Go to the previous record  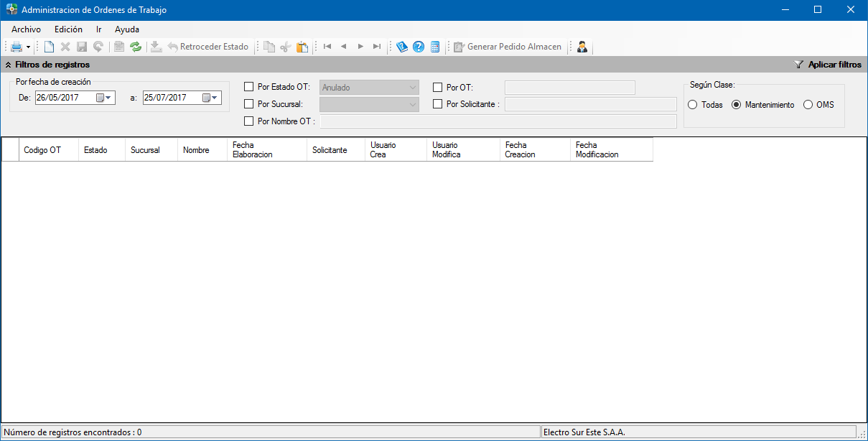pyautogui.click(x=344, y=47)
